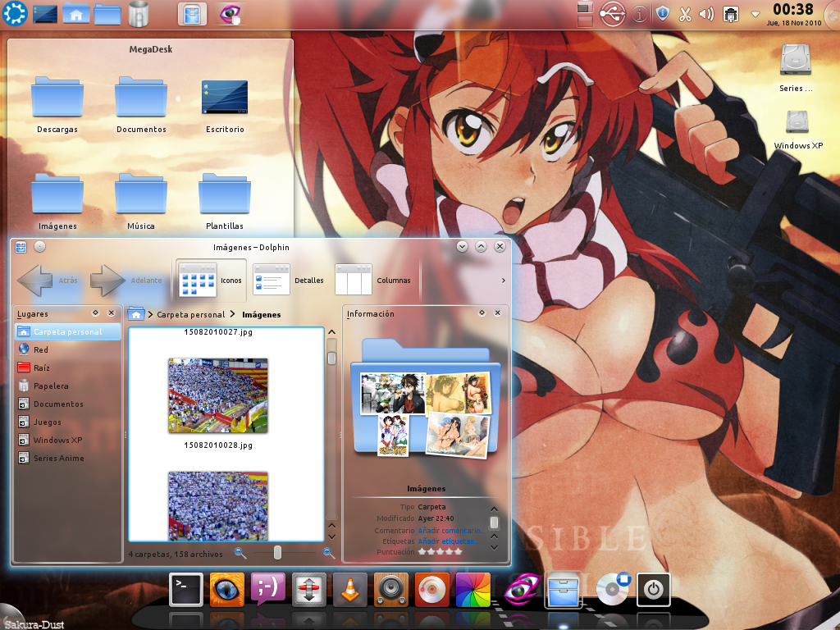840x630 pixels.
Task: Click the power button in the dock
Action: point(653,589)
